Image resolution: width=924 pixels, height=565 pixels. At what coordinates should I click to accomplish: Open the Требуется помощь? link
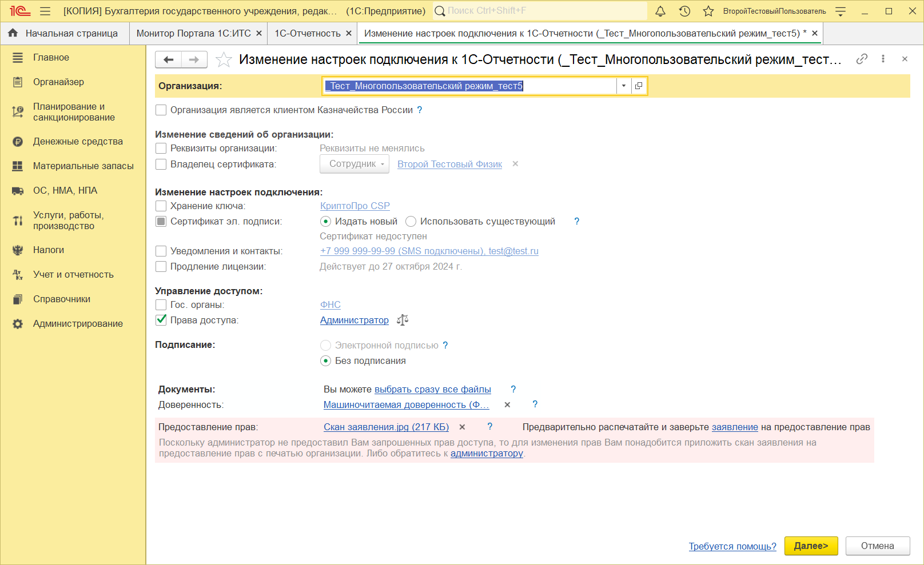point(732,546)
